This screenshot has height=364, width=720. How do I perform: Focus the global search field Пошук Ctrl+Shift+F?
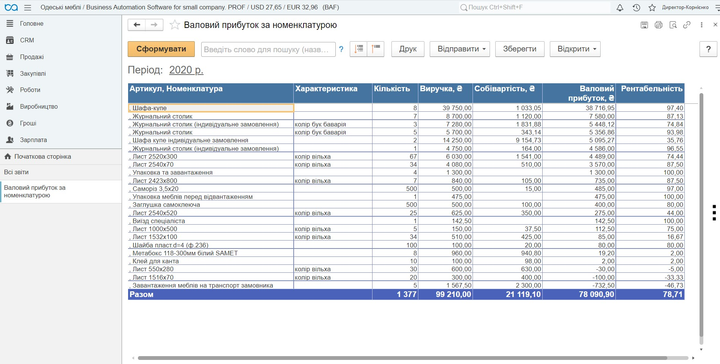[x=535, y=7]
